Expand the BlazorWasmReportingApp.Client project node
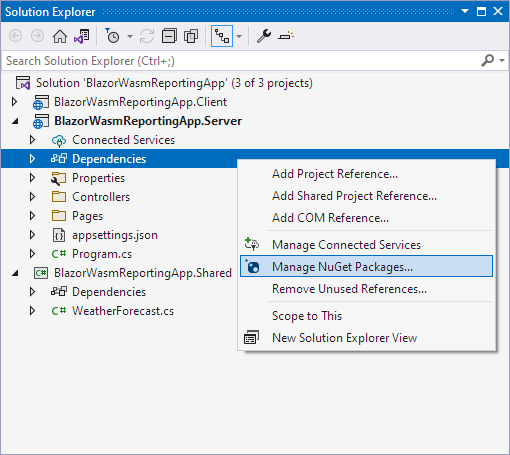510x455 pixels. (x=14, y=102)
